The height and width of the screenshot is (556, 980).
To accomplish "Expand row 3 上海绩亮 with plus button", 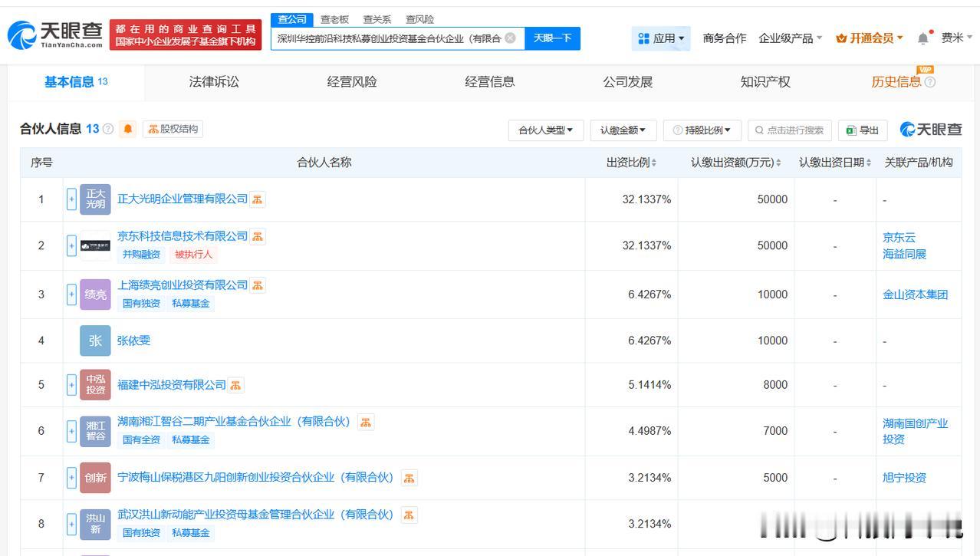I will click(x=71, y=294).
